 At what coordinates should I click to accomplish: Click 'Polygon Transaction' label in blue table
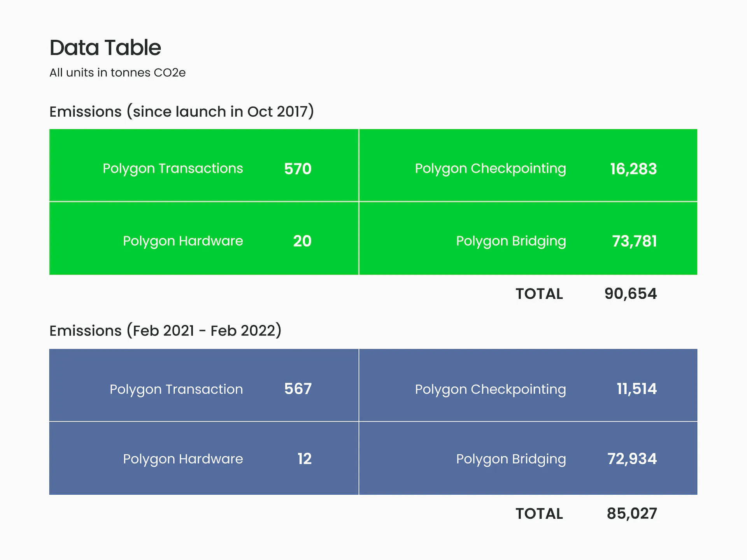pyautogui.click(x=176, y=389)
